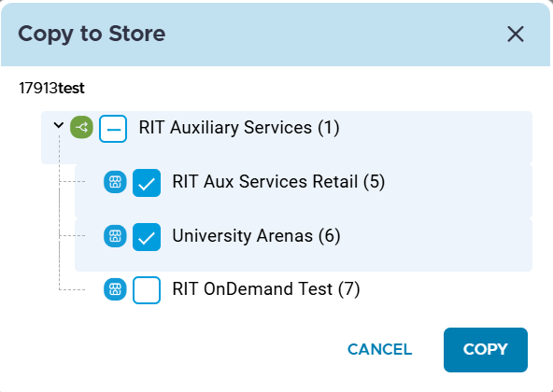This screenshot has width=553, height=392.
Task: Click the green organization icon for RIT Auxiliary Services
Action: pos(81,127)
